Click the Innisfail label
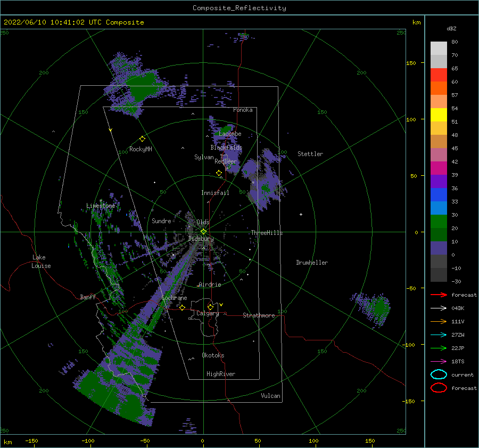This screenshot has height=448, width=479. coord(215,193)
